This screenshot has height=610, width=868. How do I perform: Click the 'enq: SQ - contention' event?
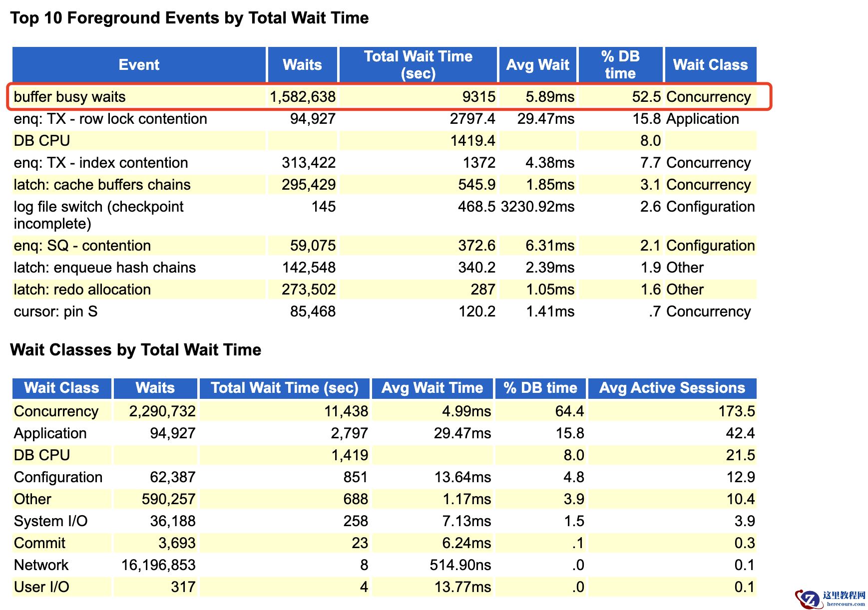pos(82,246)
